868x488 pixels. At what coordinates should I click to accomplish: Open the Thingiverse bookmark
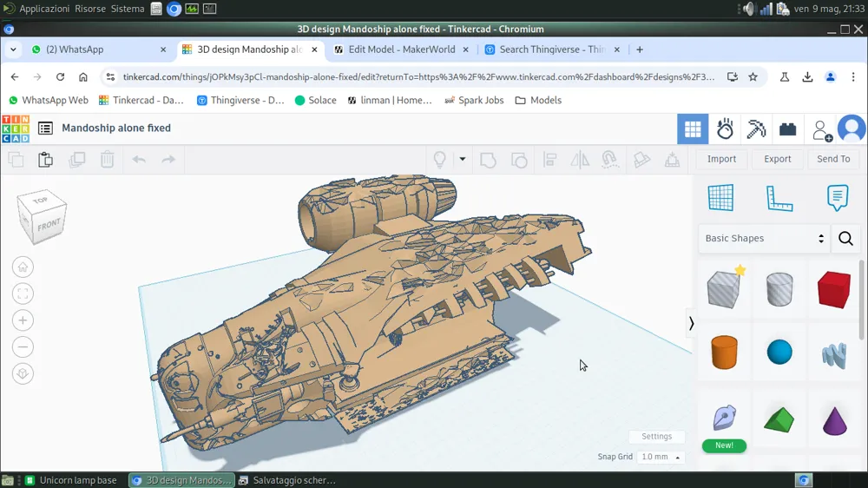(240, 100)
